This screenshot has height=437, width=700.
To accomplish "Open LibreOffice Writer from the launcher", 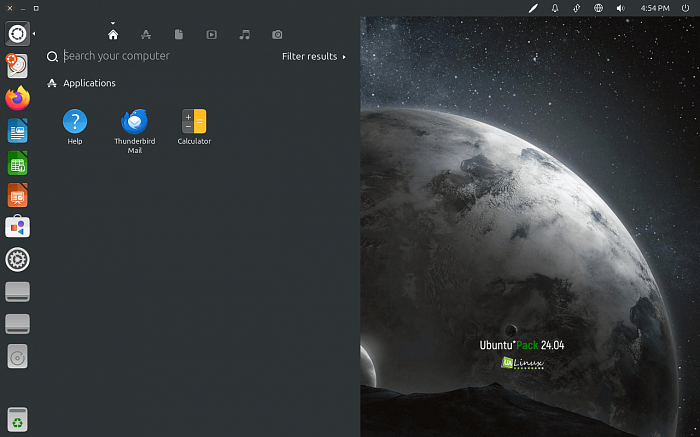I will coord(17,130).
